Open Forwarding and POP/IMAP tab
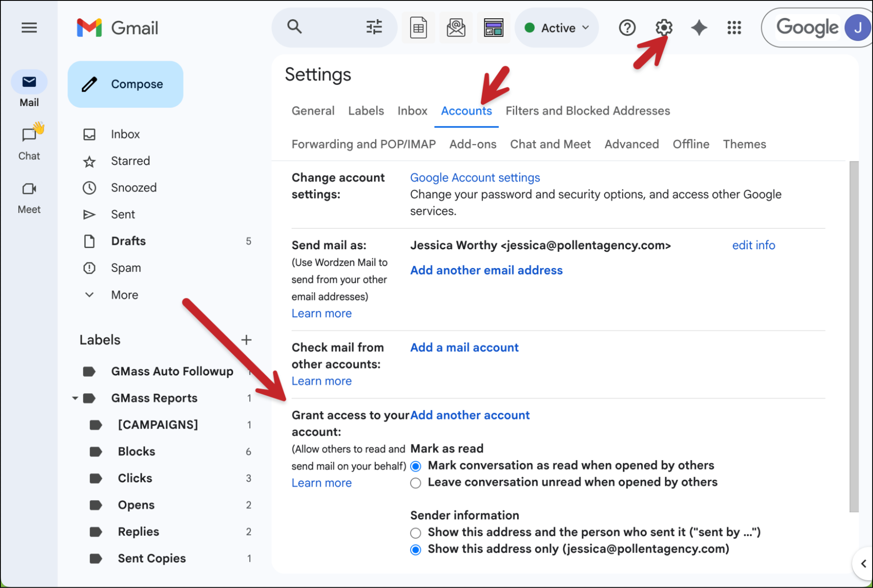Viewport: 873px width, 588px height. coord(363,144)
